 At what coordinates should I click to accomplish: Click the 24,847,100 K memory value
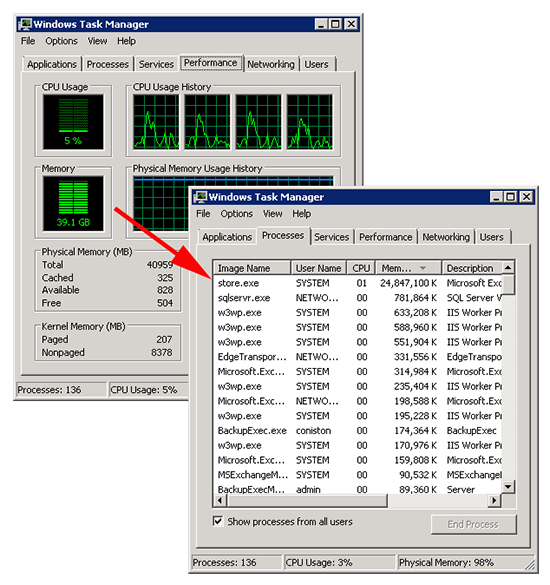pos(408,283)
